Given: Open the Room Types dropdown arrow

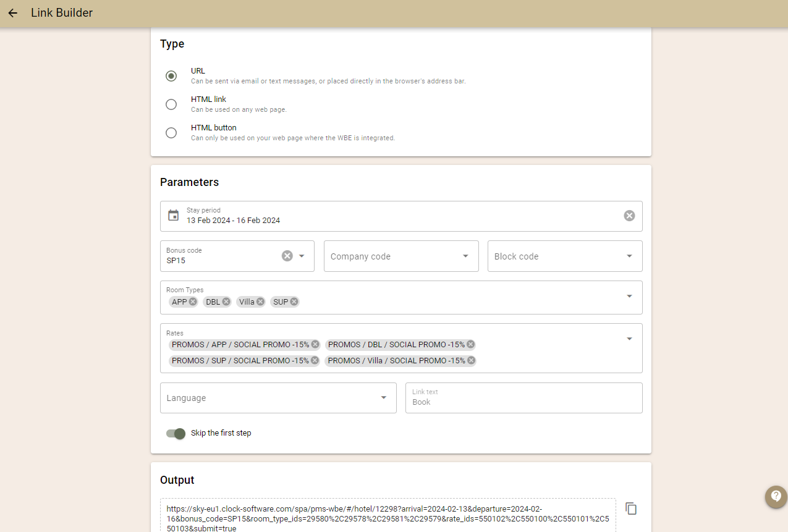Looking at the screenshot, I should [x=629, y=297].
